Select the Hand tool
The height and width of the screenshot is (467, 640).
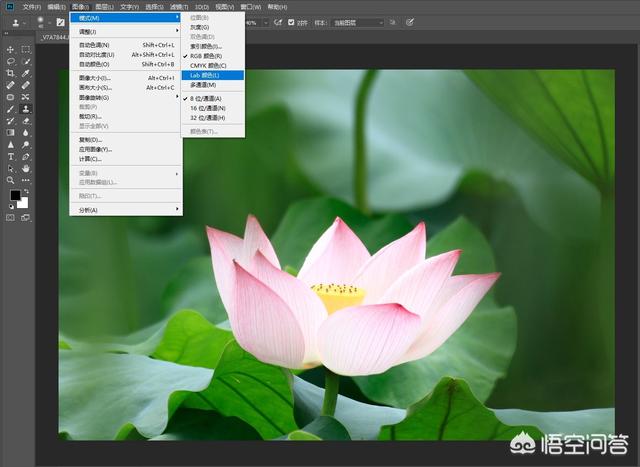(25, 168)
